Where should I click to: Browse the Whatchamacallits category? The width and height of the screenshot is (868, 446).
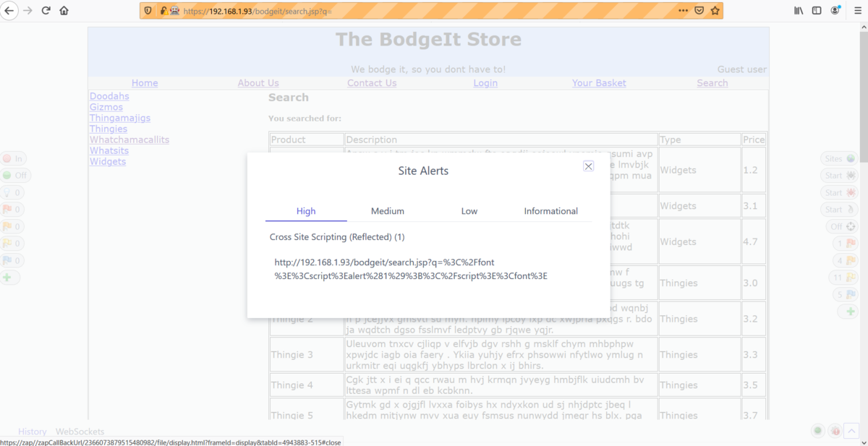129,140
